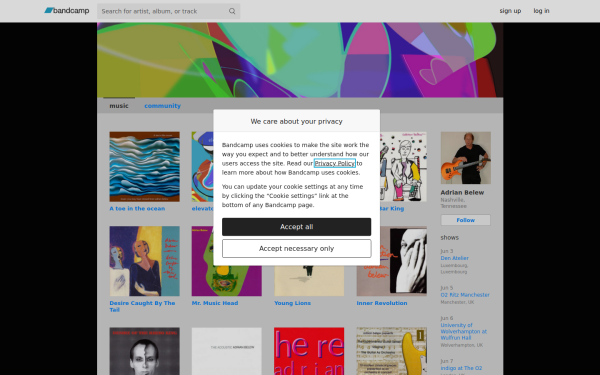Viewport: 600px width, 375px height.
Task: Click the colorful abstract header banner
Action: tap(300, 60)
